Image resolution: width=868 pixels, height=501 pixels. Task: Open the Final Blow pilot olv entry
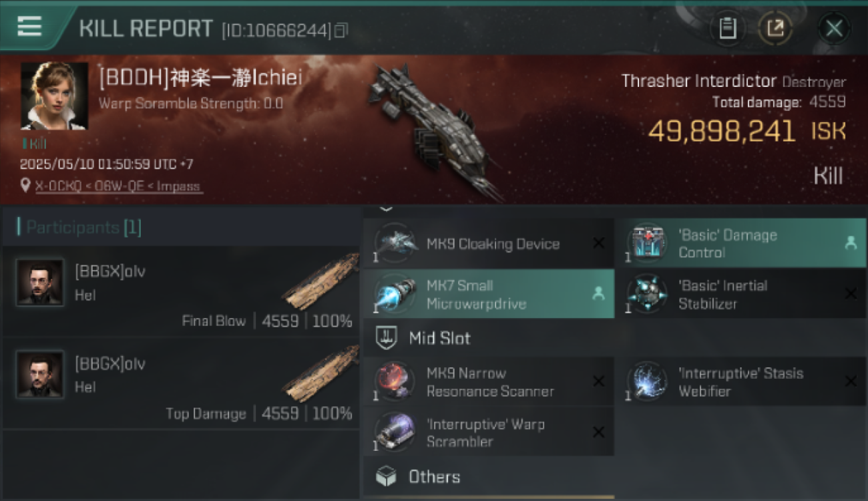181,291
